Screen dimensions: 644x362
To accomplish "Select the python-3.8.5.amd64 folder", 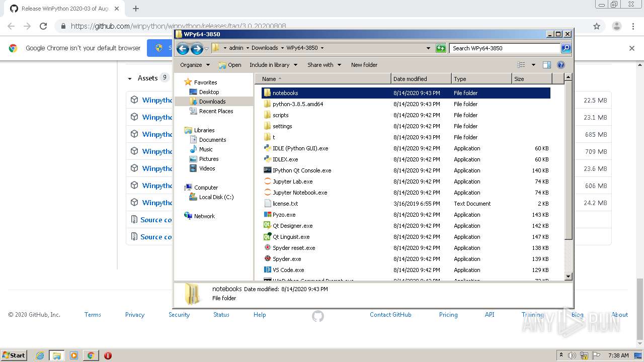I will click(298, 104).
